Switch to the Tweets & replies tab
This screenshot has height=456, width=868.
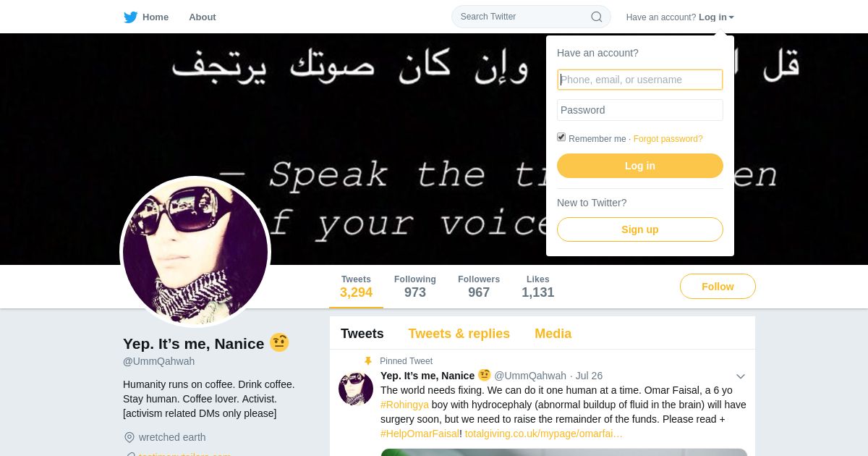(459, 334)
